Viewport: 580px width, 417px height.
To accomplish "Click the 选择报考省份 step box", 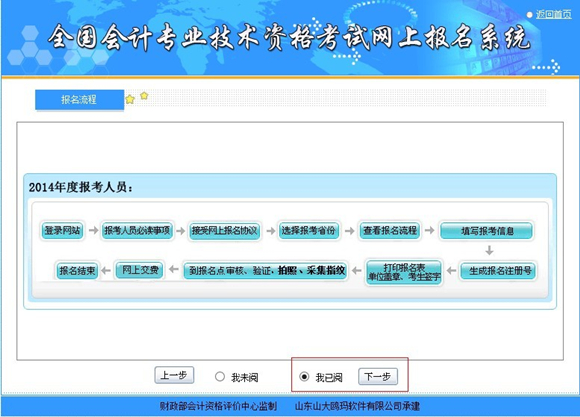I will tap(309, 231).
